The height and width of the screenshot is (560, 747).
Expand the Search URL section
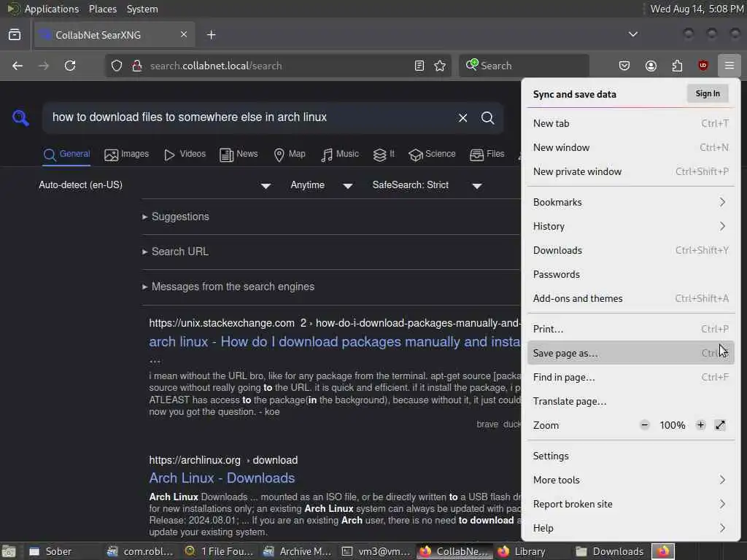pos(176,252)
